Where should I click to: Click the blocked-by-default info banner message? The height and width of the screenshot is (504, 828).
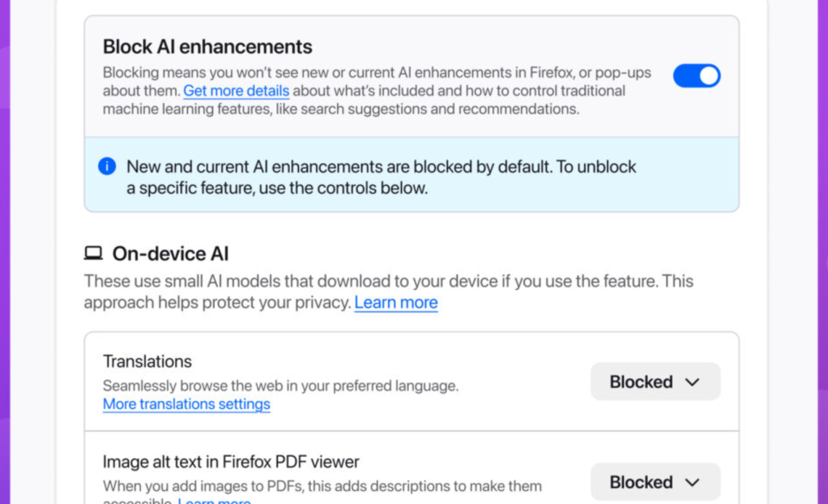381,176
